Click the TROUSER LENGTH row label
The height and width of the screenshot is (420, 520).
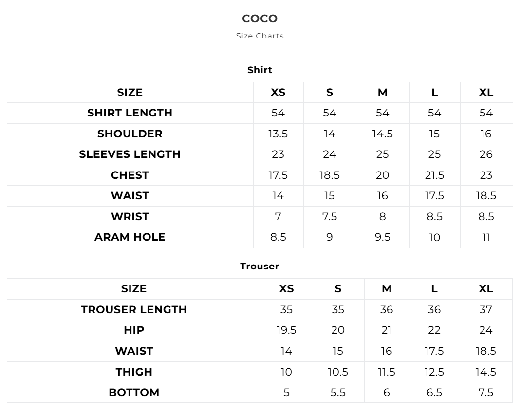pyautogui.click(x=134, y=309)
